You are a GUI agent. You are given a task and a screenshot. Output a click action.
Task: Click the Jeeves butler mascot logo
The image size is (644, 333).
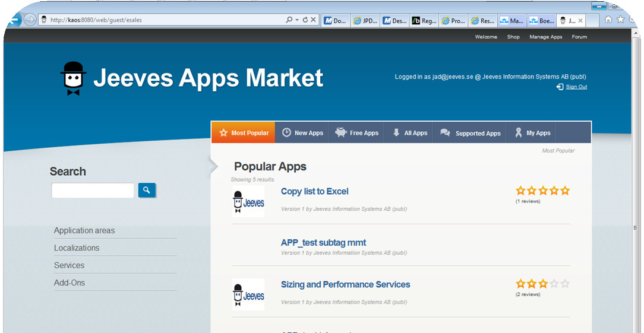tap(74, 78)
